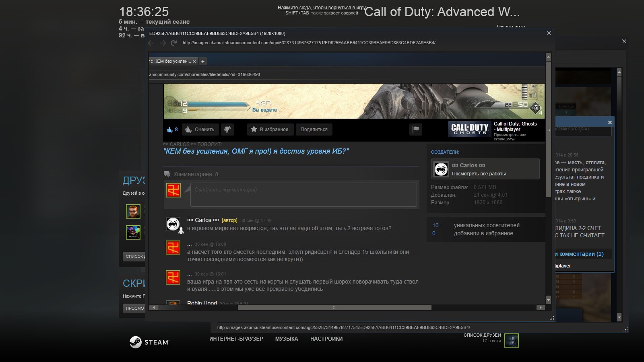The height and width of the screenshot is (362, 644).
Task: Click the horizontal scrollbar right arrow
Action: tap(541, 308)
